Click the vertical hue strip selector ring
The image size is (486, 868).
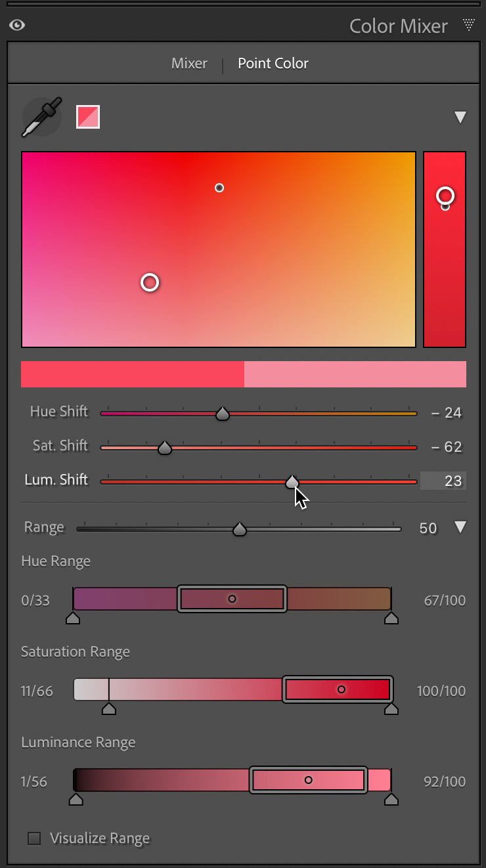445,196
